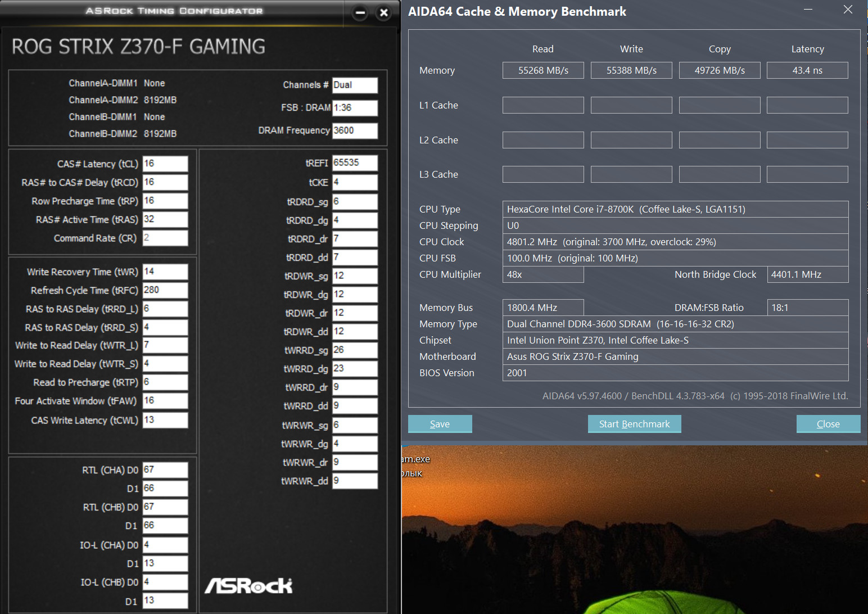Viewport: 868px width, 614px height.
Task: Select the tRDWR_sg field
Action: (x=355, y=276)
